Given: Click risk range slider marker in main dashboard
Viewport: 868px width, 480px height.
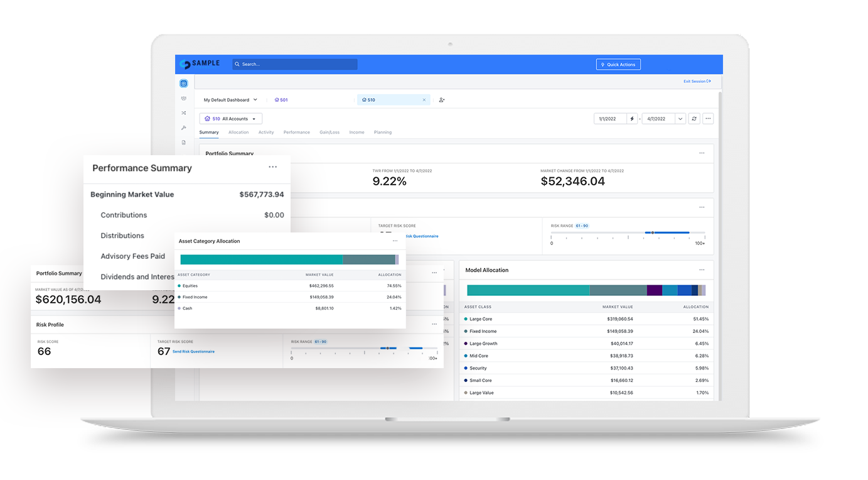Looking at the screenshot, I should (x=653, y=232).
